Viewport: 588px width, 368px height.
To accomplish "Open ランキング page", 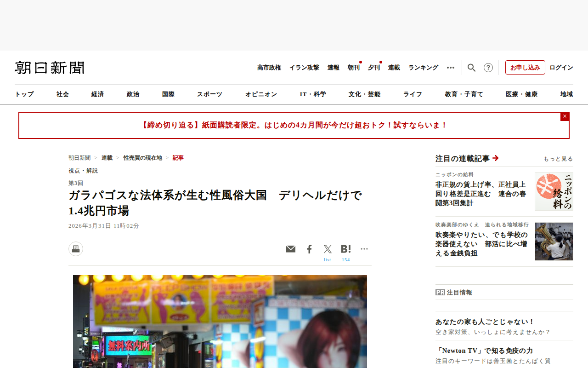I will coord(424,68).
